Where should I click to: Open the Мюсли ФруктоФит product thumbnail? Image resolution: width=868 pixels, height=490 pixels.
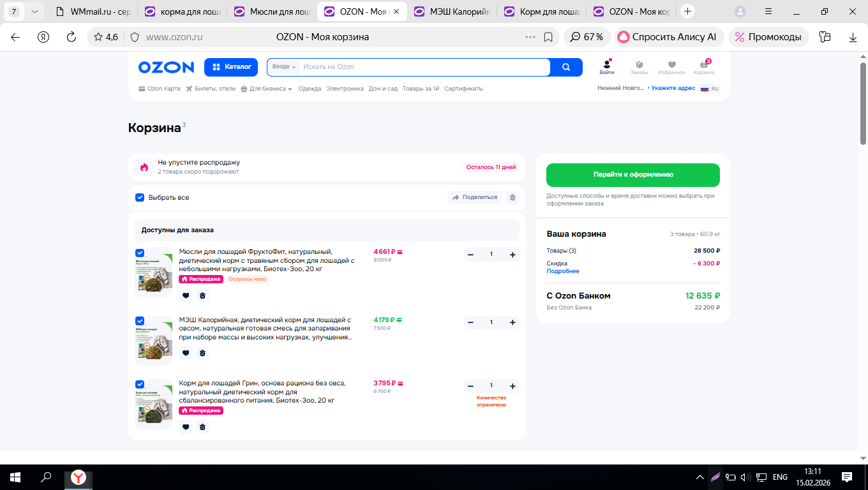pos(154,272)
